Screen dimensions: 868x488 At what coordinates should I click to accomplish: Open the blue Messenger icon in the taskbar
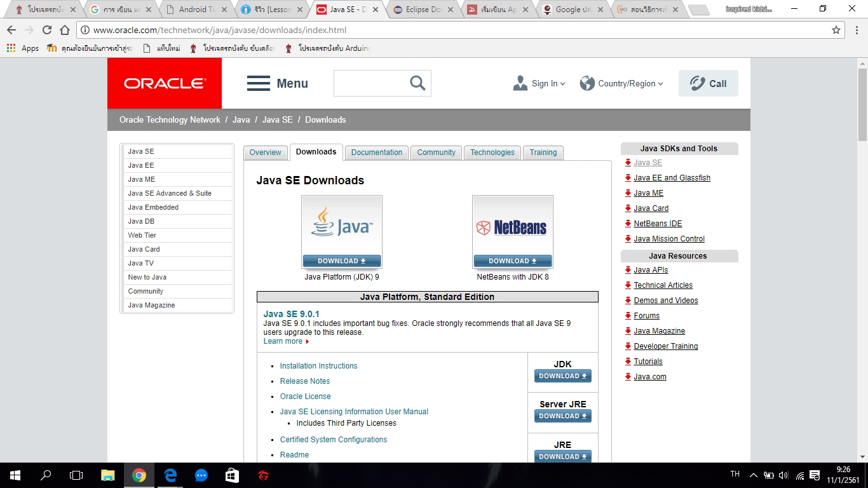click(201, 475)
